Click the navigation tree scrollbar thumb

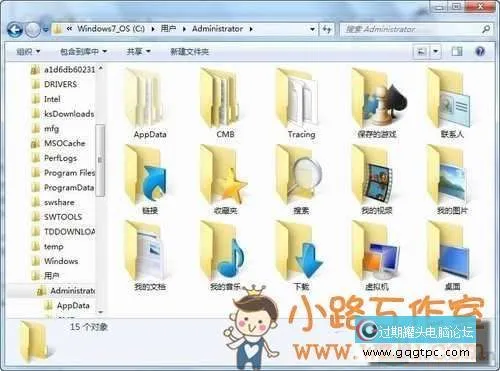click(100, 160)
